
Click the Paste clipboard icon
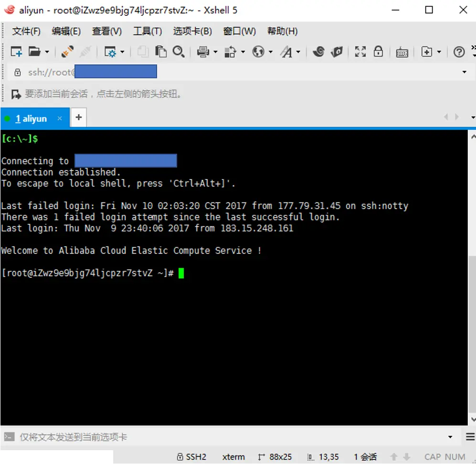click(x=160, y=52)
